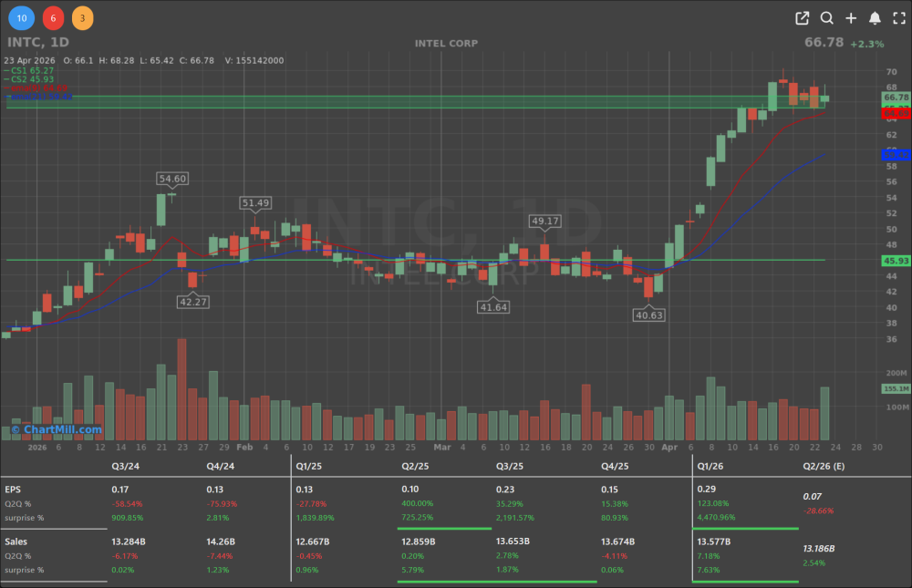
Task: Click the 7.63% sales surprise value
Action: point(708,570)
